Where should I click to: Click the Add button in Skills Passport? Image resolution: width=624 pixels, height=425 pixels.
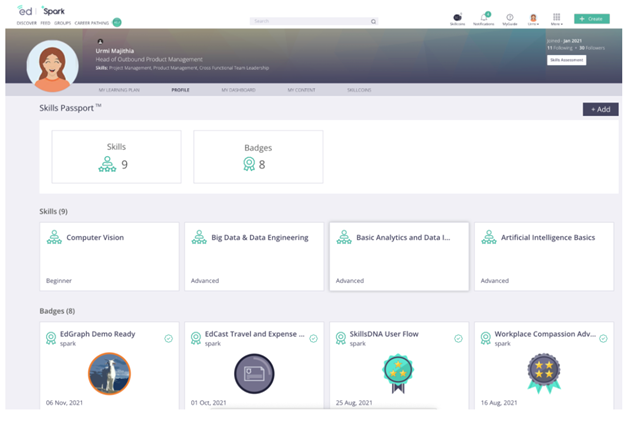point(600,109)
